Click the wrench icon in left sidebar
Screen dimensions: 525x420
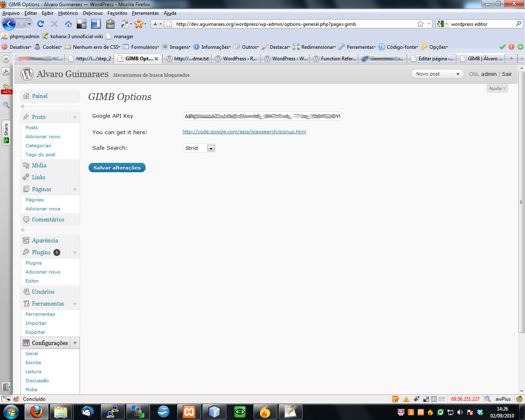click(6, 71)
